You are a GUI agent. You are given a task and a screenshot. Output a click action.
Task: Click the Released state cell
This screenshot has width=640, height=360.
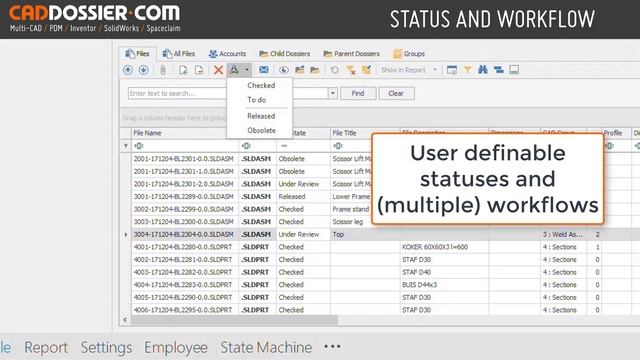303,197
